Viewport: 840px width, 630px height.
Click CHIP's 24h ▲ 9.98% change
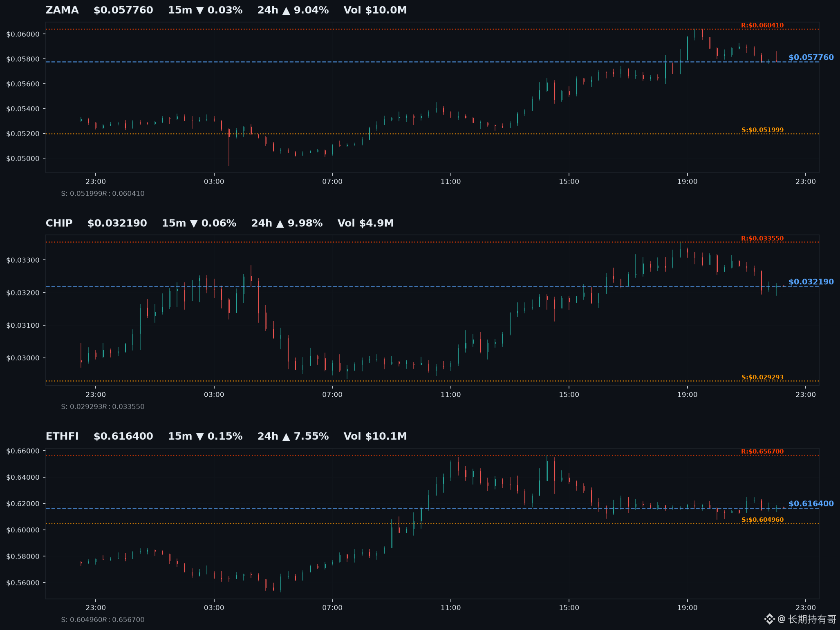coord(287,223)
